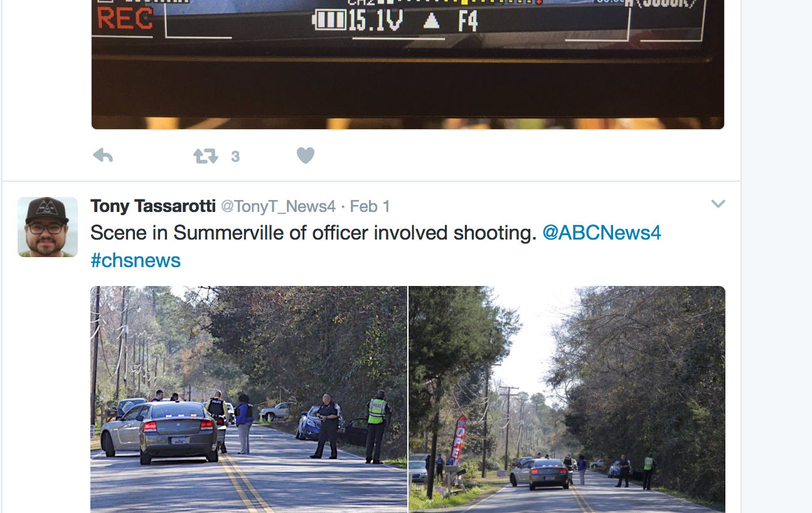Open the retweet count showing 3
This screenshot has width=812, height=513.
(235, 156)
